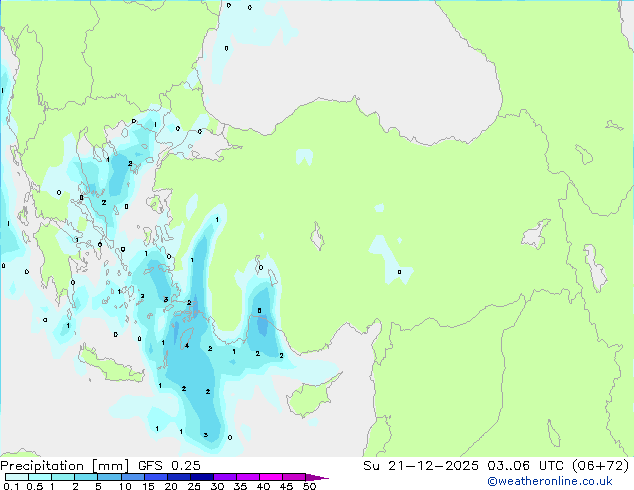Click the '(06+72)' forecast run text
The height and width of the screenshot is (490, 634).
click(x=600, y=466)
